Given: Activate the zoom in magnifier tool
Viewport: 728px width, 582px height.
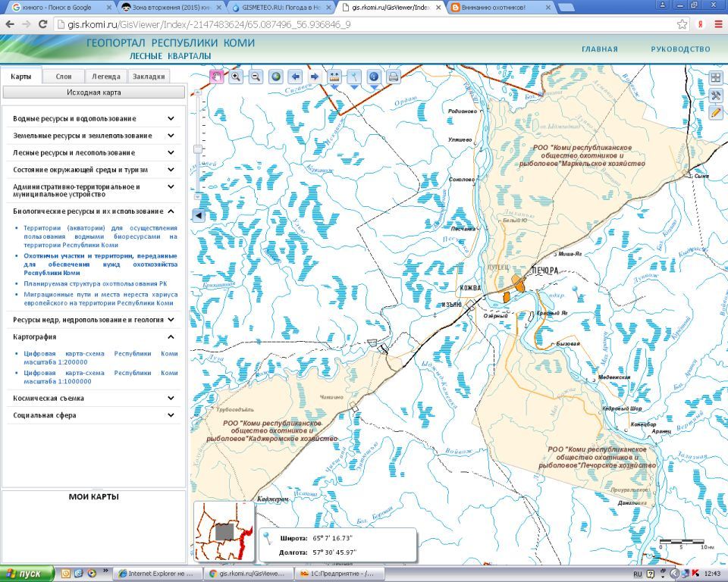Looking at the screenshot, I should tap(236, 77).
